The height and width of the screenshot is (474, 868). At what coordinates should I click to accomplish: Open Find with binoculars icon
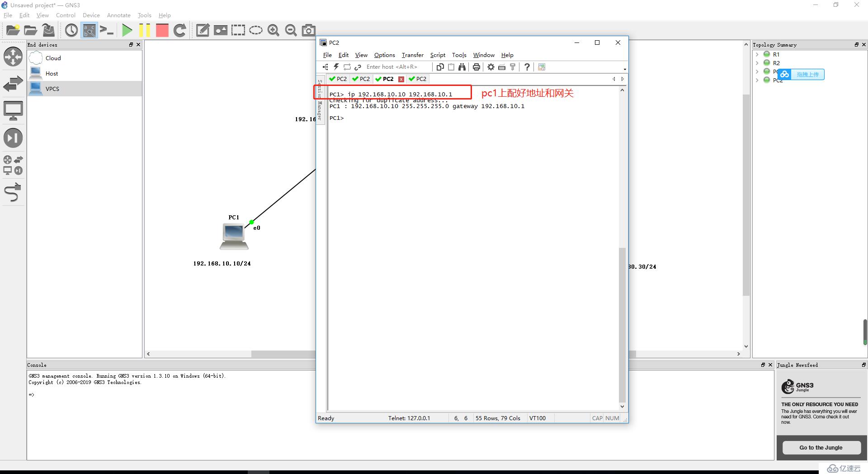point(462,67)
